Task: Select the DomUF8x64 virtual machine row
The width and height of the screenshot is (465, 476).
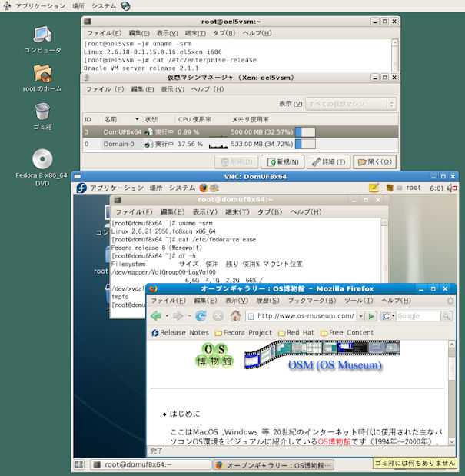Action: pos(241,132)
